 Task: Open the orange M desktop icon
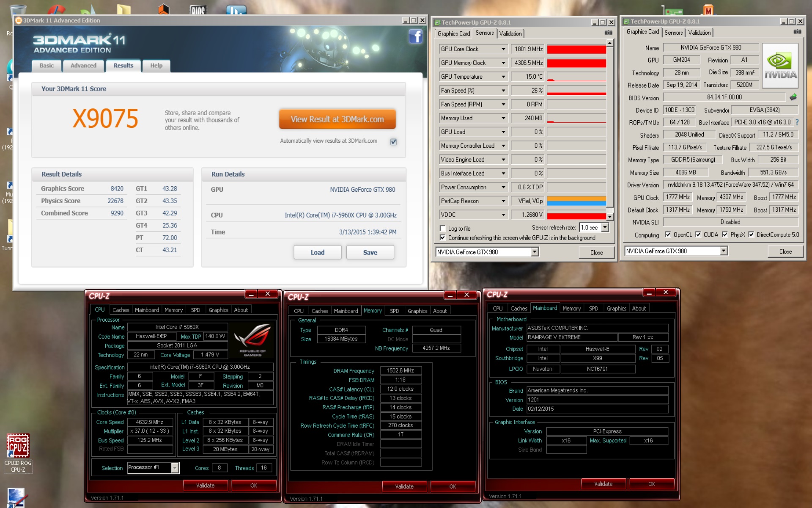(x=708, y=9)
